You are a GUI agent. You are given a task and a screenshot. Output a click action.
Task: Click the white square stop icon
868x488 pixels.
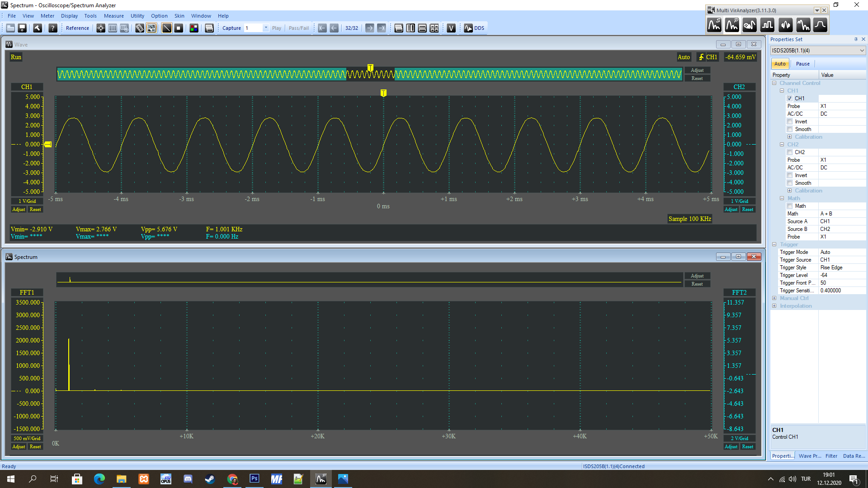click(179, 28)
